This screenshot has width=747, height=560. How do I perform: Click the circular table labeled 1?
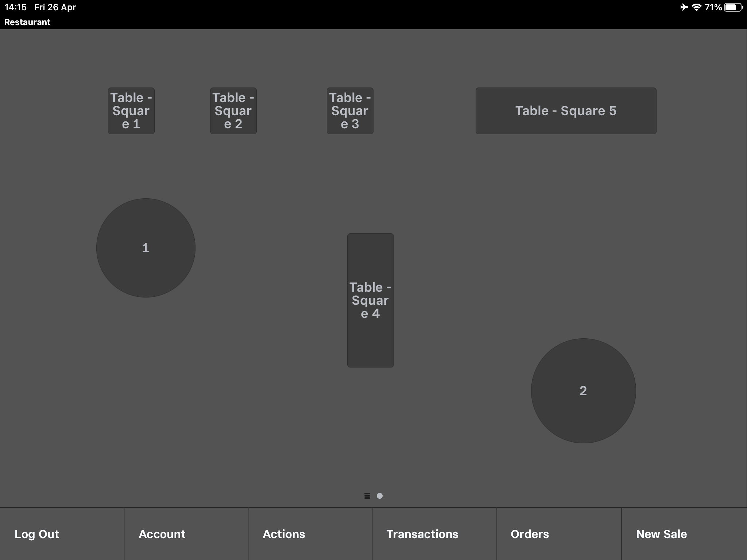pos(147,248)
